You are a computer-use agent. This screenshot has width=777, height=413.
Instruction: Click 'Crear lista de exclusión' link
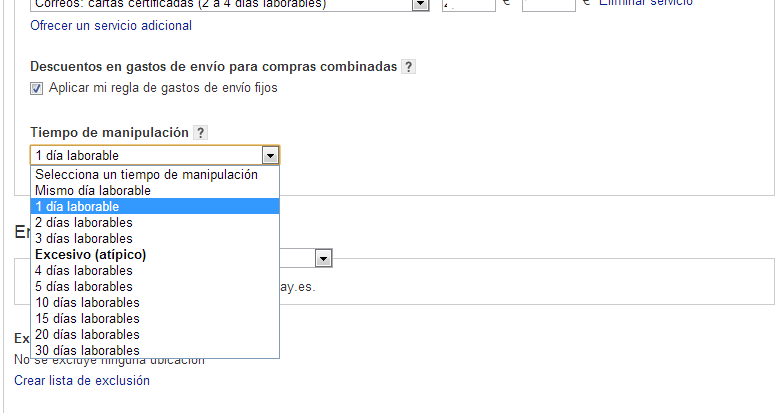82,380
